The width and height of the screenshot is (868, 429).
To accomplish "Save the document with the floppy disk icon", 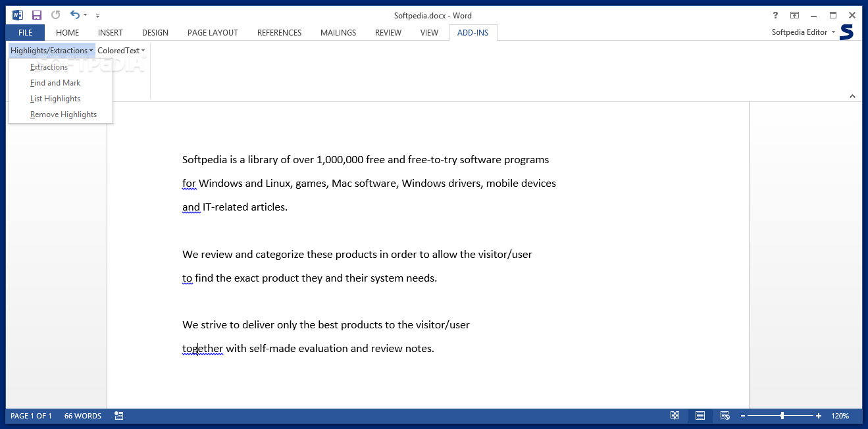I will coord(37,15).
